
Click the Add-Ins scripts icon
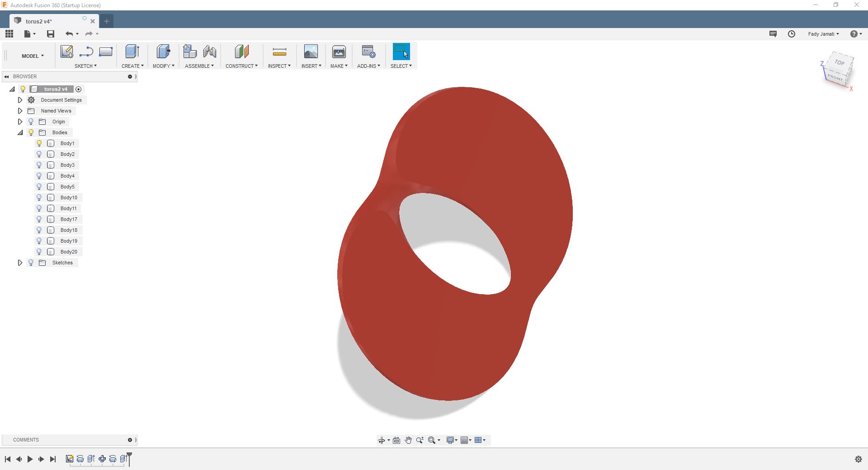click(368, 52)
